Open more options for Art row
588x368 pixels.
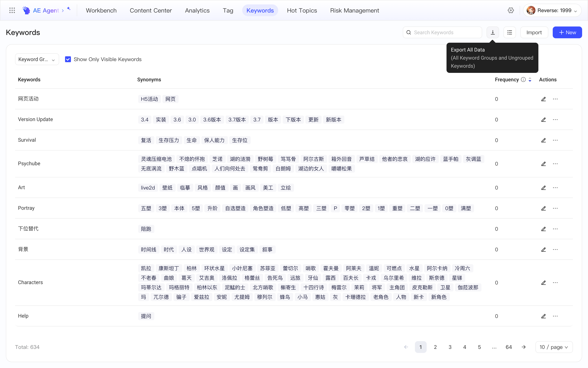coord(555,188)
